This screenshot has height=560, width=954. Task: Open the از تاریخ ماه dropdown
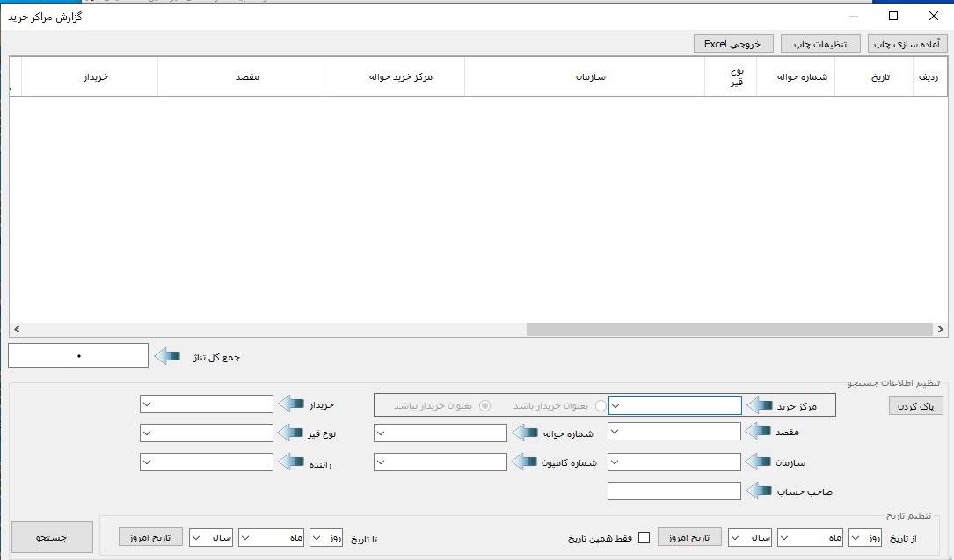[x=785, y=538]
